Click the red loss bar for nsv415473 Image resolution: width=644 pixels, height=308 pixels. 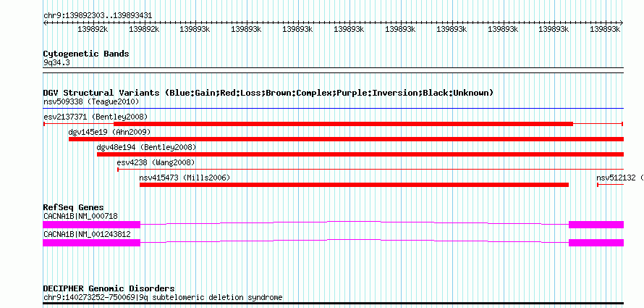(354, 185)
